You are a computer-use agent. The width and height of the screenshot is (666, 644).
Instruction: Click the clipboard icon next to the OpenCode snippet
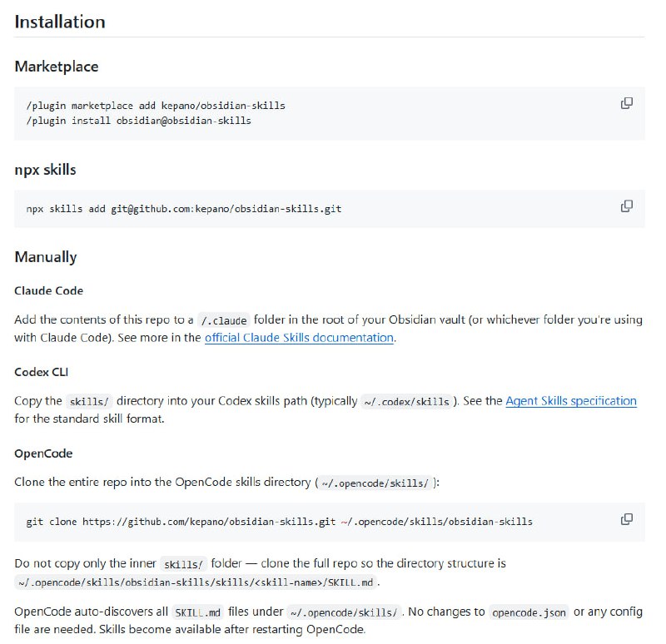tap(626, 518)
